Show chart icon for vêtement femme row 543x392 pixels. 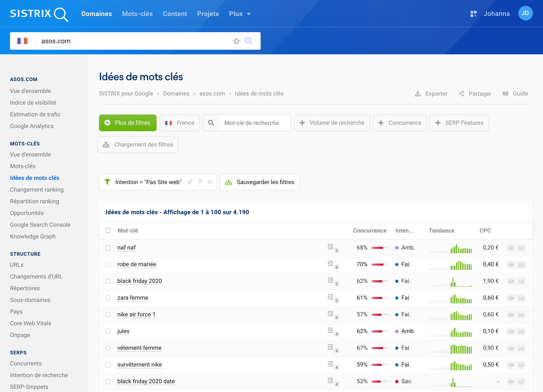click(x=521, y=348)
